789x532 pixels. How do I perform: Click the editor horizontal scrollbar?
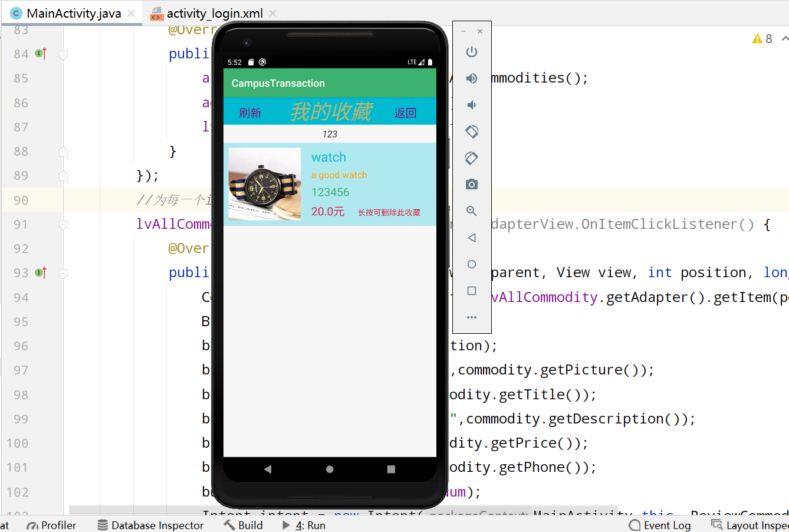pos(344,510)
